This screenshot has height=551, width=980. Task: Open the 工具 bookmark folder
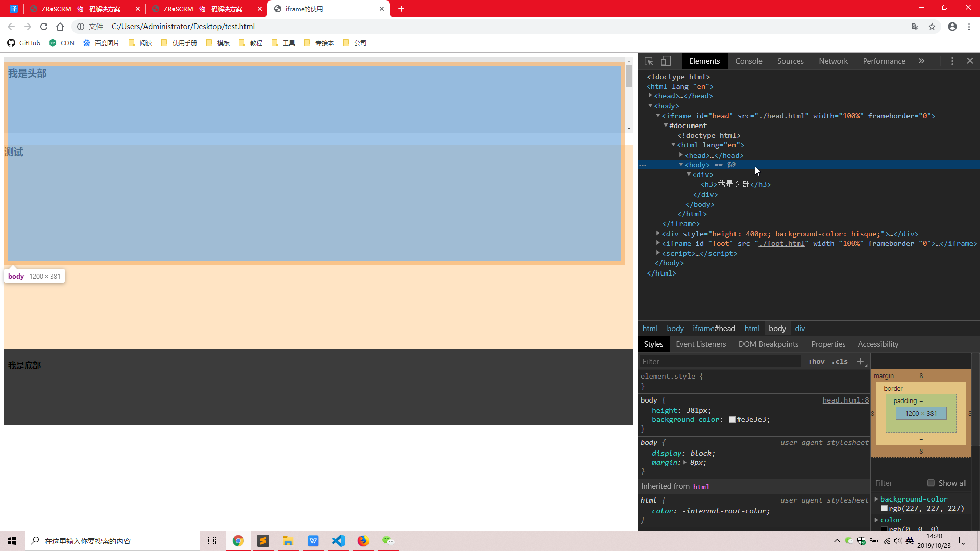283,43
